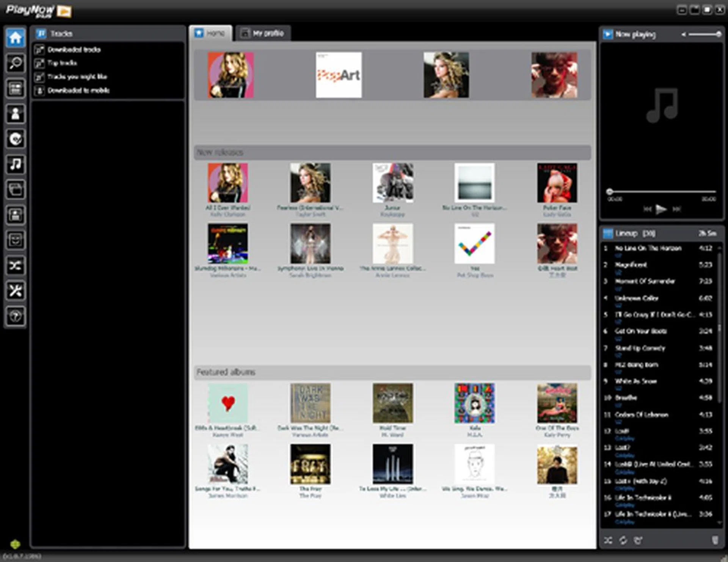This screenshot has width=728, height=562.
Task: Open the Home view from the sidebar
Action: 15,38
